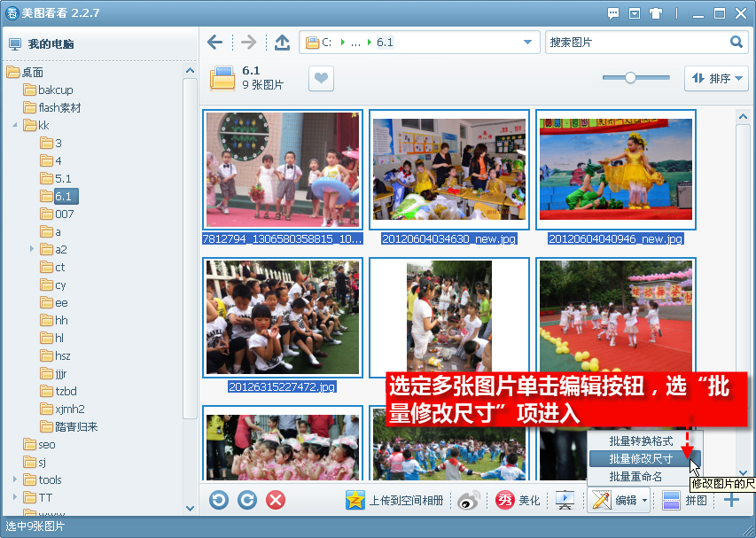Select folder 3 under kk
Viewport: 756px width, 538px height.
pos(58,144)
